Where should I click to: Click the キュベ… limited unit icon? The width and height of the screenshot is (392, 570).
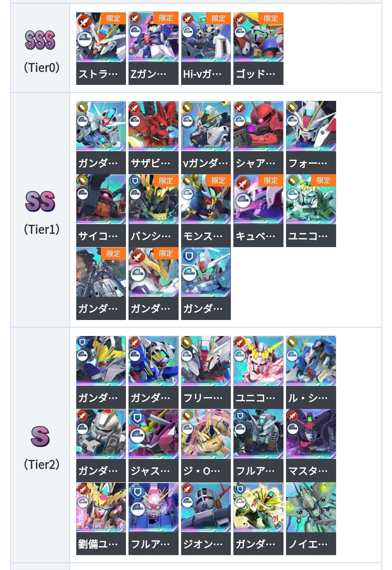[258, 199]
